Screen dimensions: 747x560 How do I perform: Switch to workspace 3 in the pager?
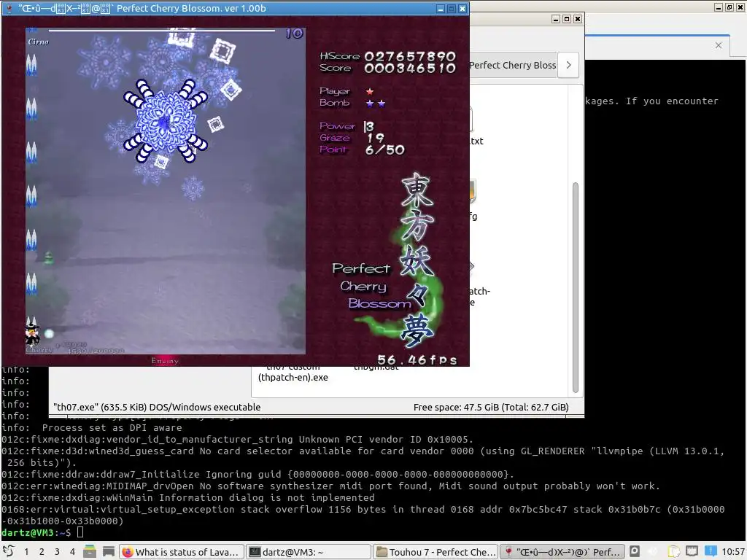coord(57,551)
